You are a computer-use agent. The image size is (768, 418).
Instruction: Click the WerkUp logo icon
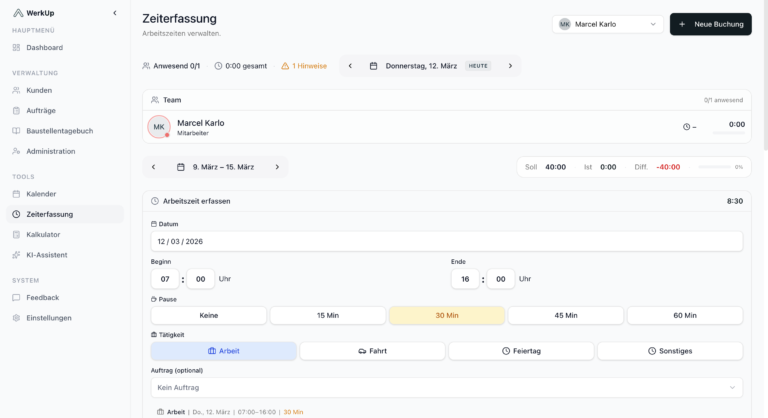pos(17,13)
